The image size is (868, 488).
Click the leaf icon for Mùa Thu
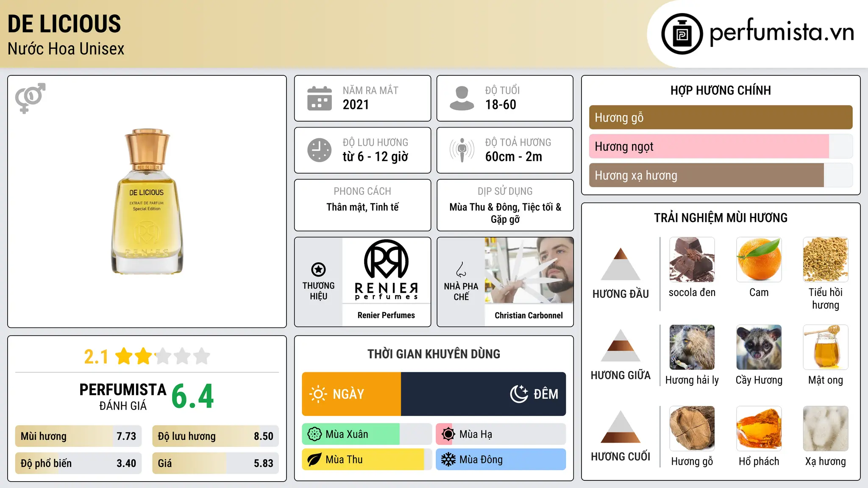314,460
